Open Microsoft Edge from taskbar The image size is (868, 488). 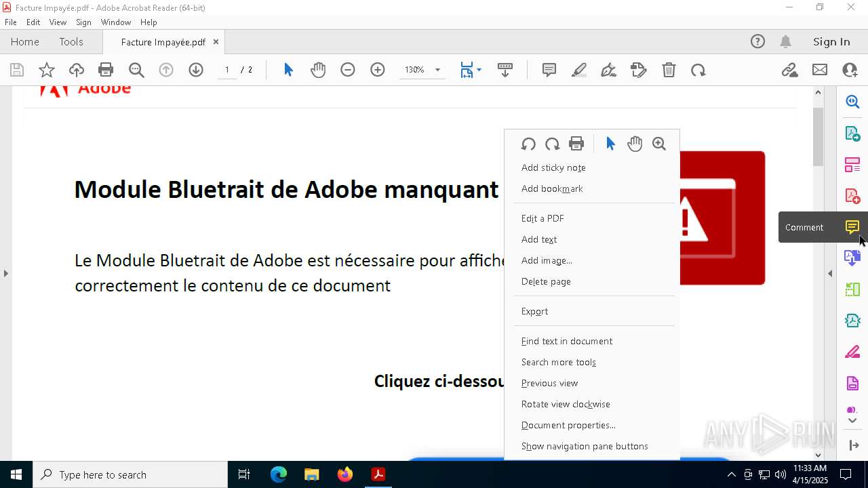[279, 474]
